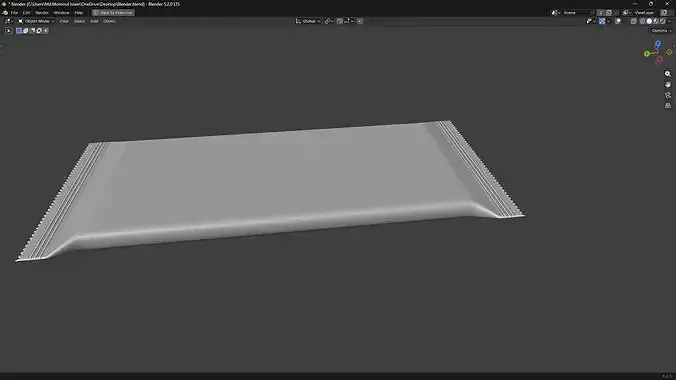Click the new view layer icon
Viewport: 676px width, 380px height.
(x=664, y=13)
